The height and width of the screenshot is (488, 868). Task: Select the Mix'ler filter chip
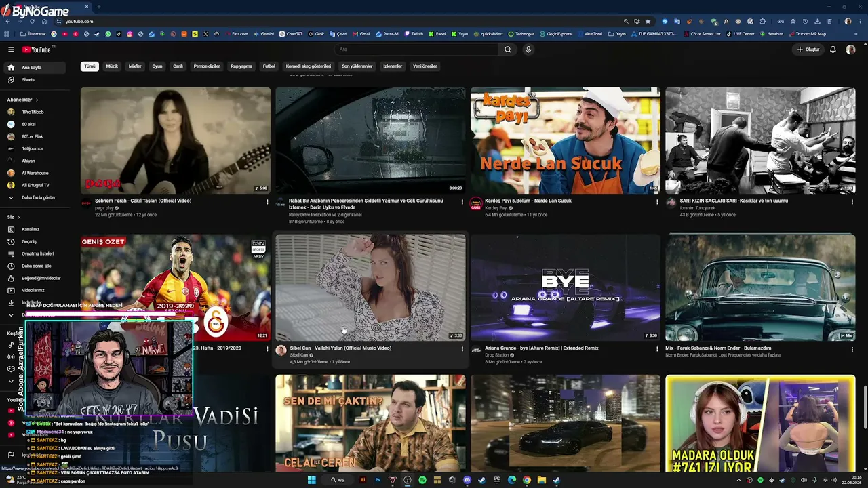tap(135, 66)
